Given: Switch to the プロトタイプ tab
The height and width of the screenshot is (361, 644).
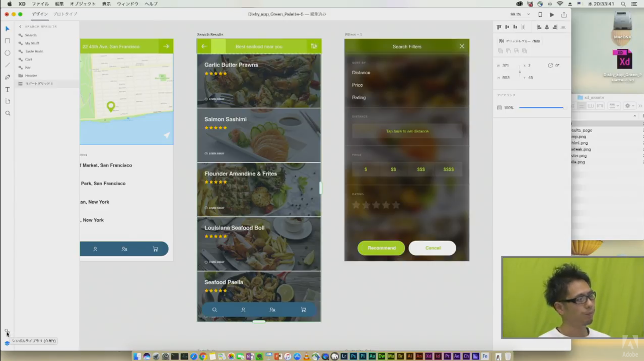Looking at the screenshot, I should (65, 14).
